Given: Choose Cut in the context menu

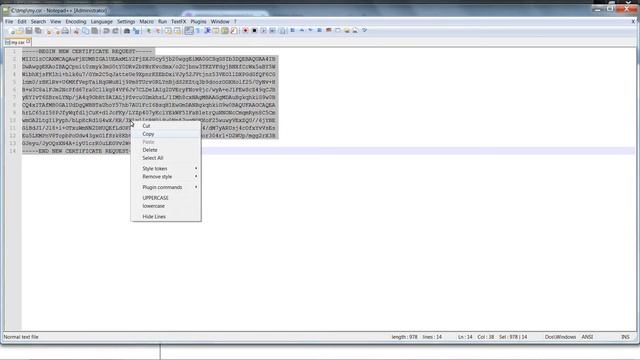Looking at the screenshot, I should click(x=166, y=126).
